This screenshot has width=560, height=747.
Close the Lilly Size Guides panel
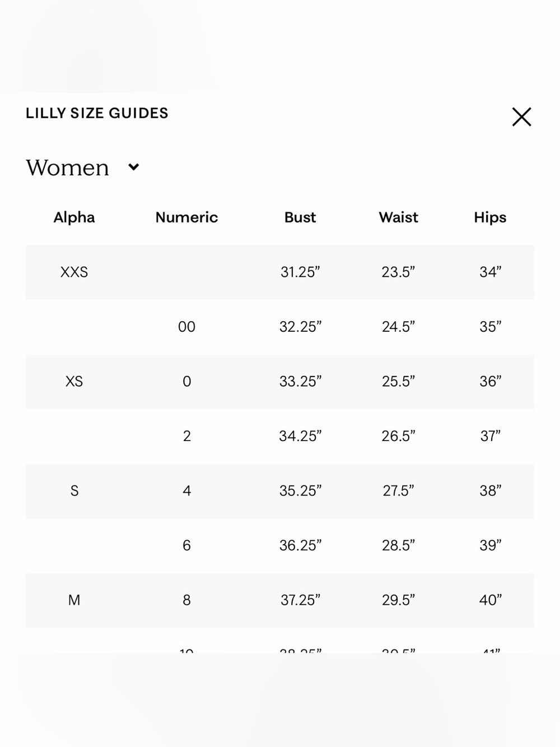pyautogui.click(x=521, y=117)
